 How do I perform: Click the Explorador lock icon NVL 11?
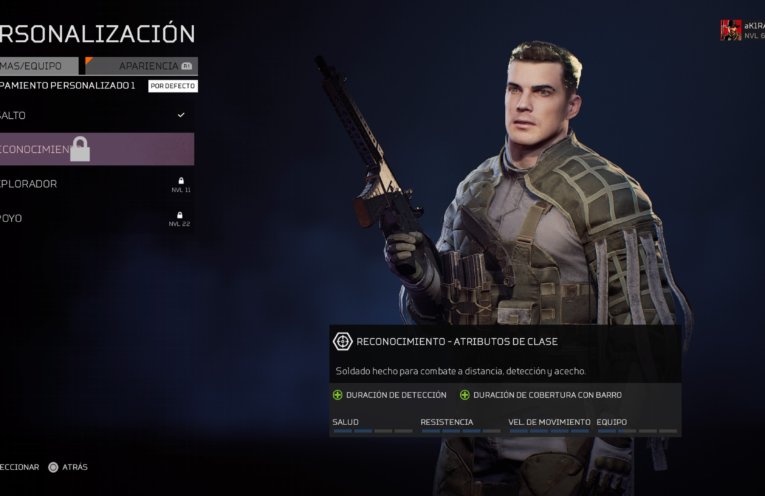coord(181,181)
